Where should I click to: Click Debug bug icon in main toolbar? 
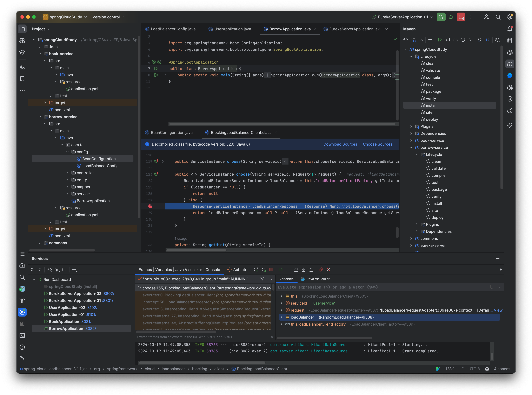tap(451, 17)
